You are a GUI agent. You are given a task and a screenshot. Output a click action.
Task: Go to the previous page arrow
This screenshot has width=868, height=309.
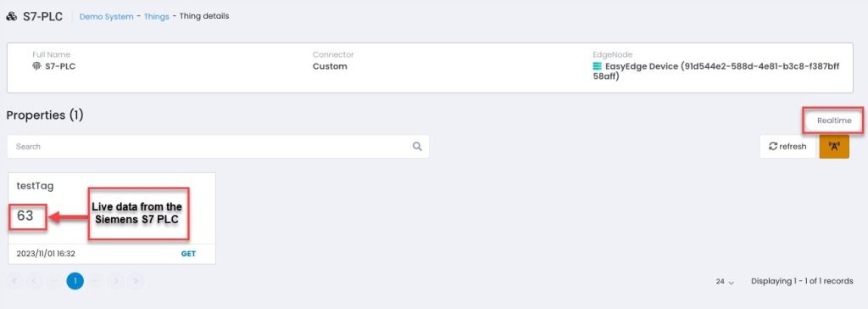point(34,281)
